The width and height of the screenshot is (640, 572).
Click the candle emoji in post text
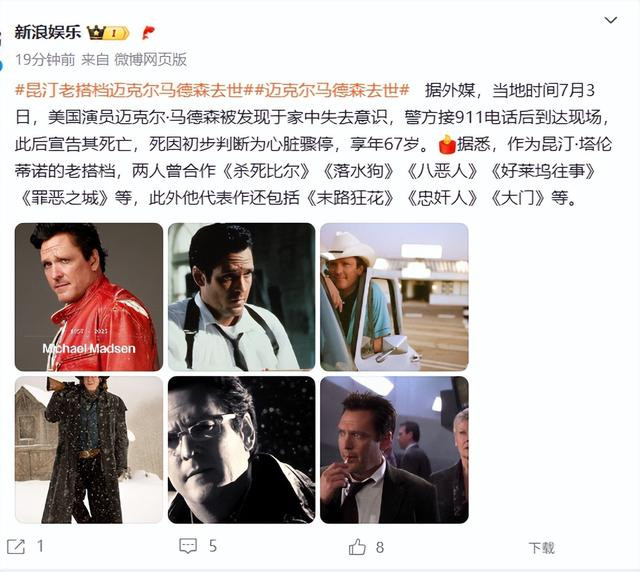point(447,145)
